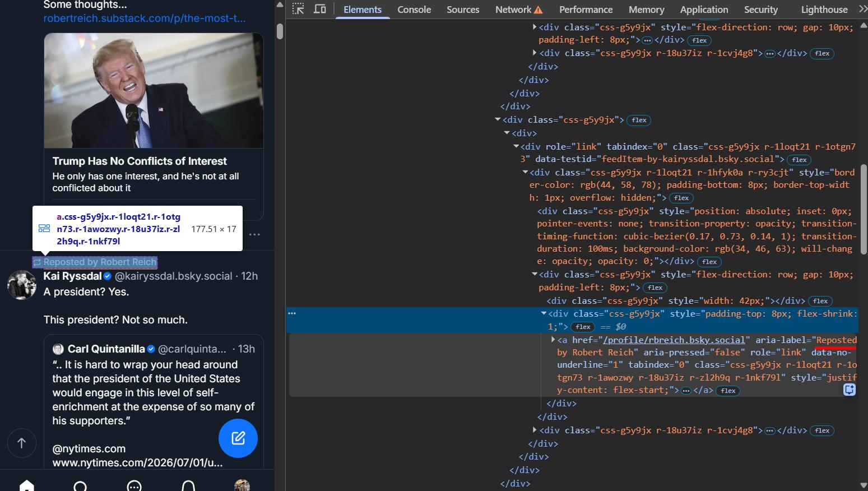Open Kai Ryssdal's profile avatar
The image size is (868, 491).
click(x=22, y=285)
